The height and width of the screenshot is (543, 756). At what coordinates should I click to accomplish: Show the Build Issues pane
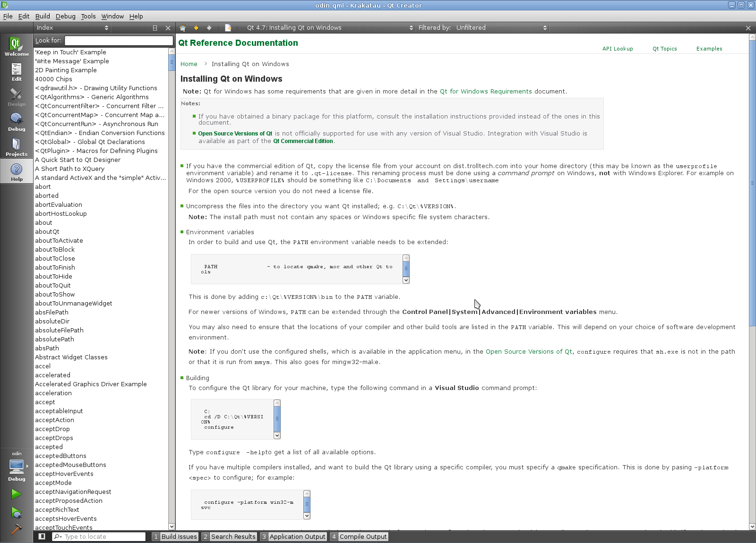pos(175,536)
